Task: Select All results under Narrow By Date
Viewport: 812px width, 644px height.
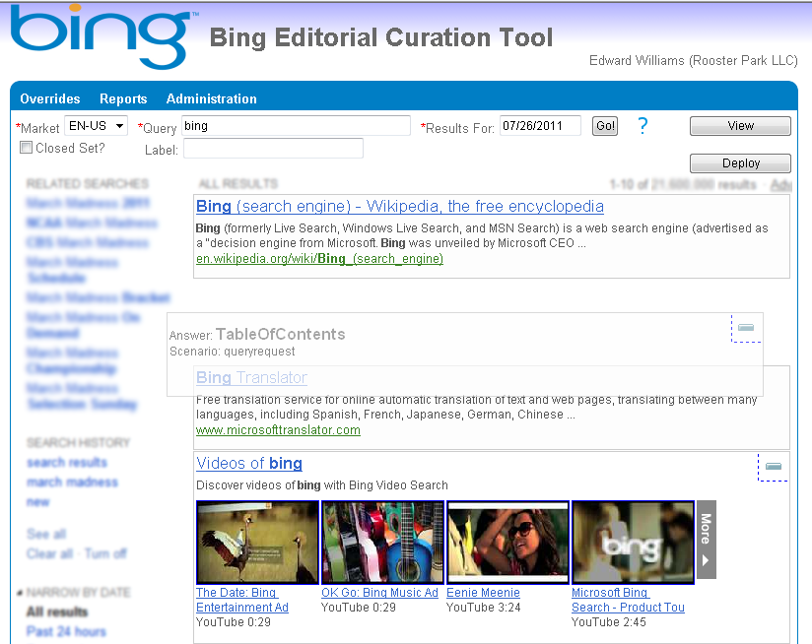Action: click(x=57, y=612)
